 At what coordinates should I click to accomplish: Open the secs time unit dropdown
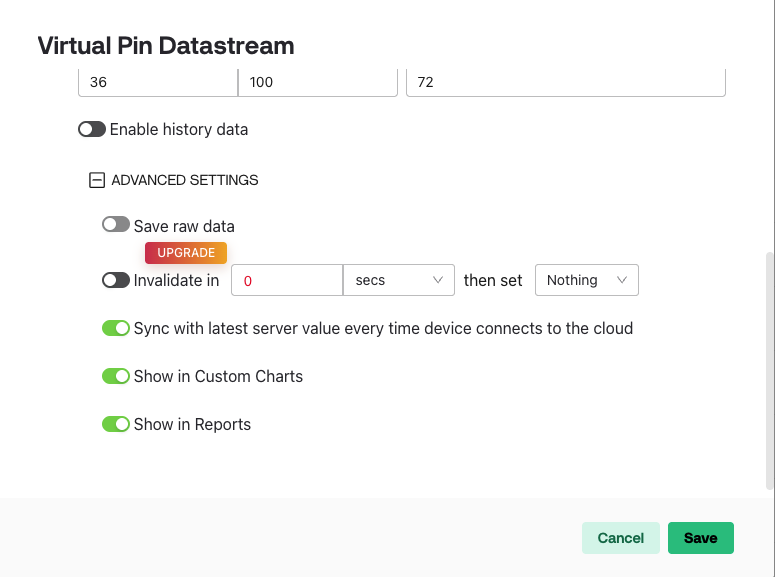(x=398, y=281)
